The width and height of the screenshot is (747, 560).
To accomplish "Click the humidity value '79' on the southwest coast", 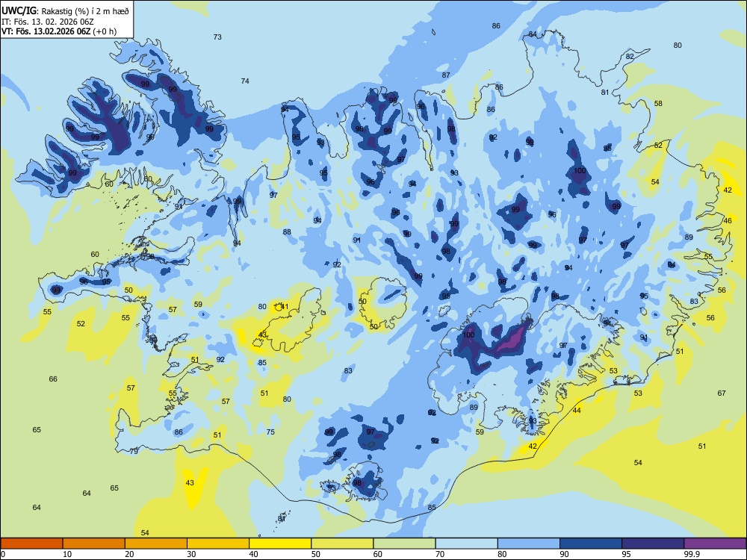I will pyautogui.click(x=134, y=451).
